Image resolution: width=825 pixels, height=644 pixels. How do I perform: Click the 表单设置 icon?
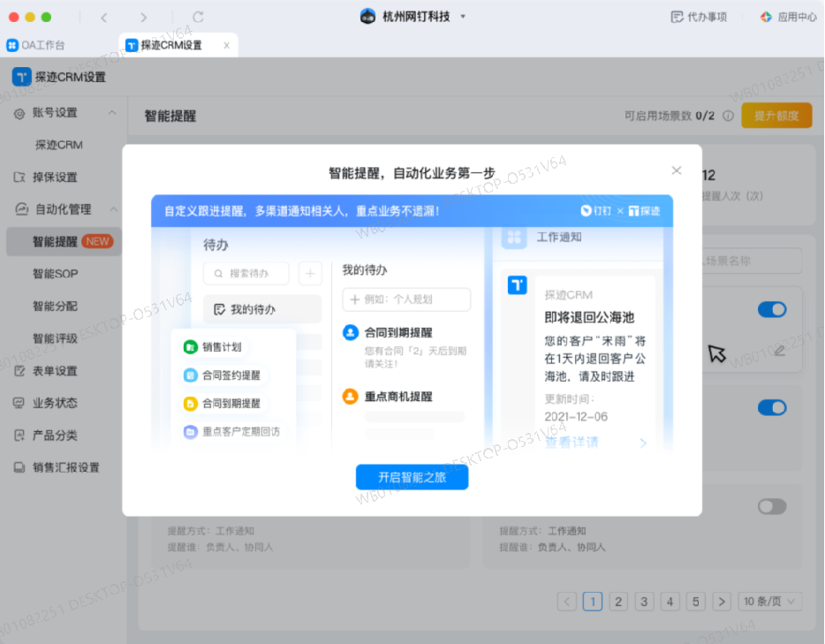point(19,371)
